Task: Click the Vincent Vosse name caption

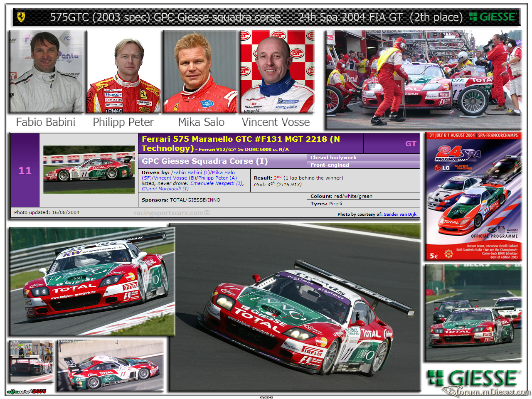Action: [276, 122]
